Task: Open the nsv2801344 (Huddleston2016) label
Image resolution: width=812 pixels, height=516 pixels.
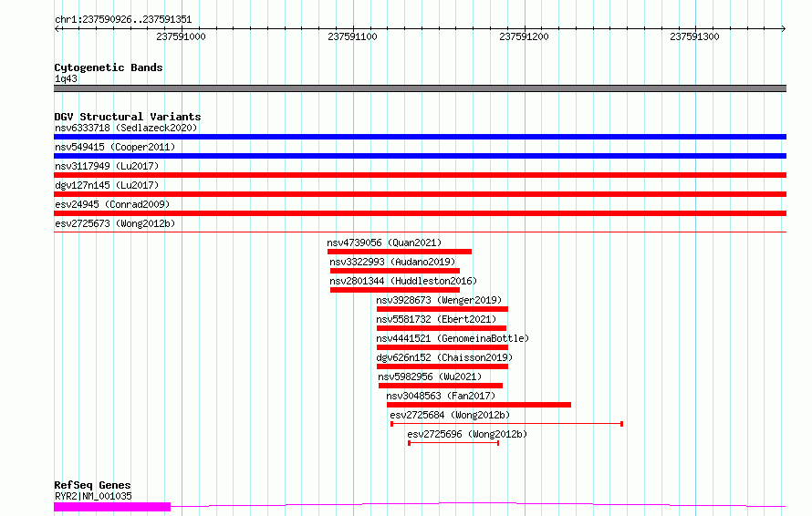Action: [403, 281]
